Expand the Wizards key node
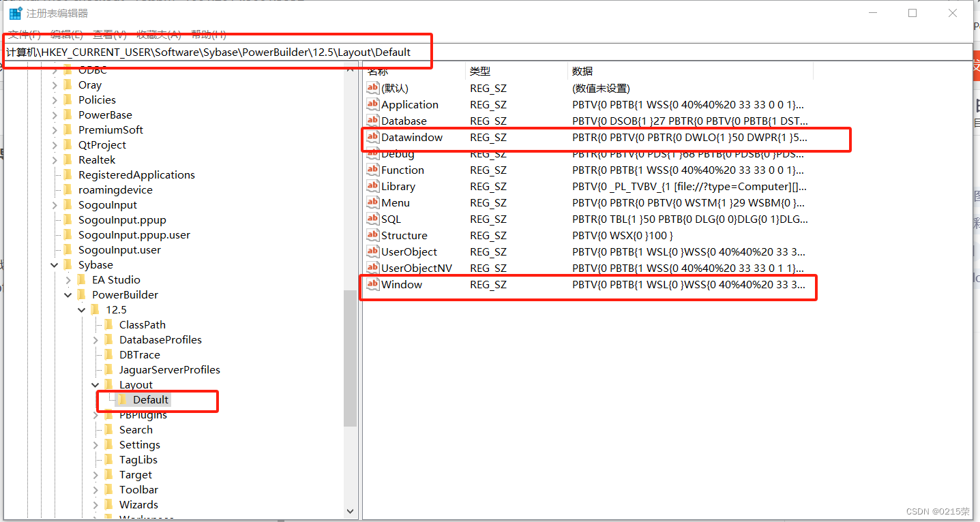 95,505
